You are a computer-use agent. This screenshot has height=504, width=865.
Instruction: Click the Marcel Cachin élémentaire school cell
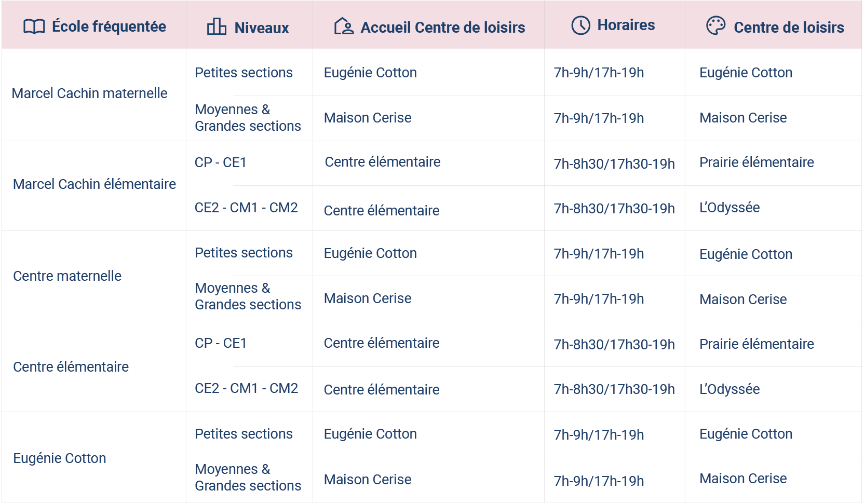click(x=94, y=184)
